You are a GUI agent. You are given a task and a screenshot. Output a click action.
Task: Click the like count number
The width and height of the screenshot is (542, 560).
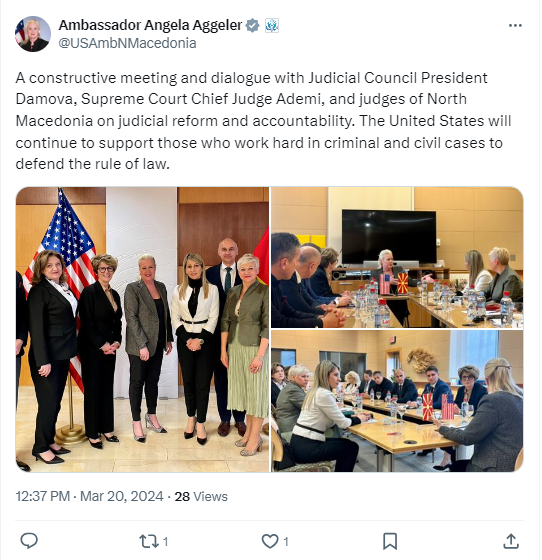click(286, 542)
